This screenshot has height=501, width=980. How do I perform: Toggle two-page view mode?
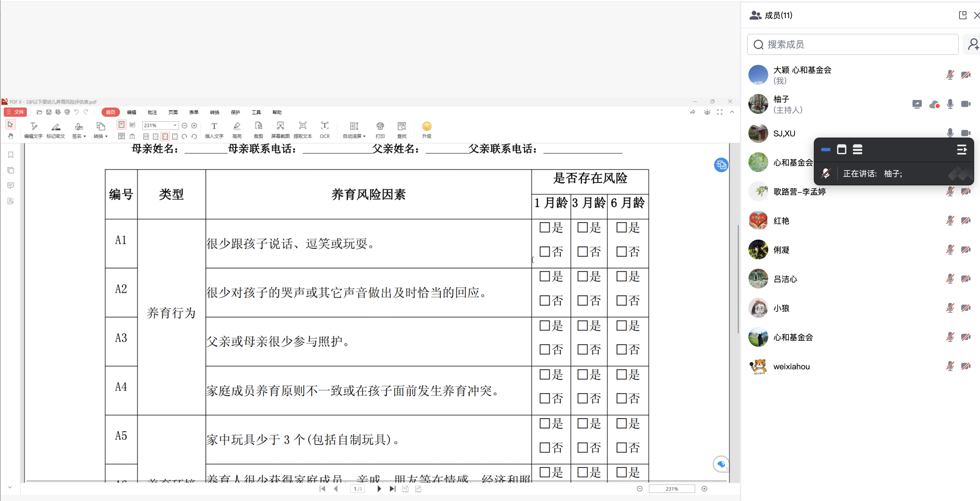click(x=121, y=136)
